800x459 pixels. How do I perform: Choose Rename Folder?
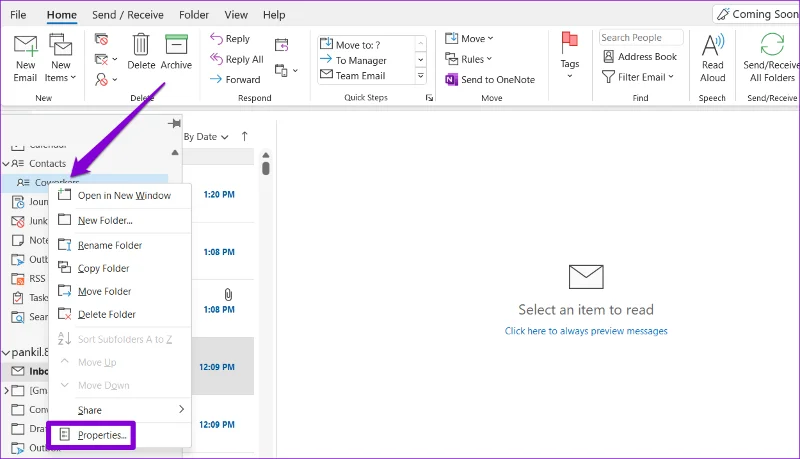[120, 245]
